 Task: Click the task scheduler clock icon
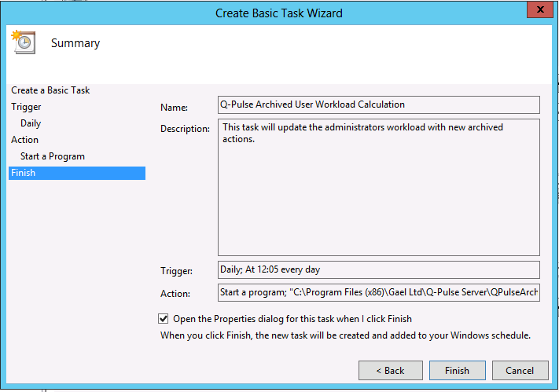pos(24,42)
